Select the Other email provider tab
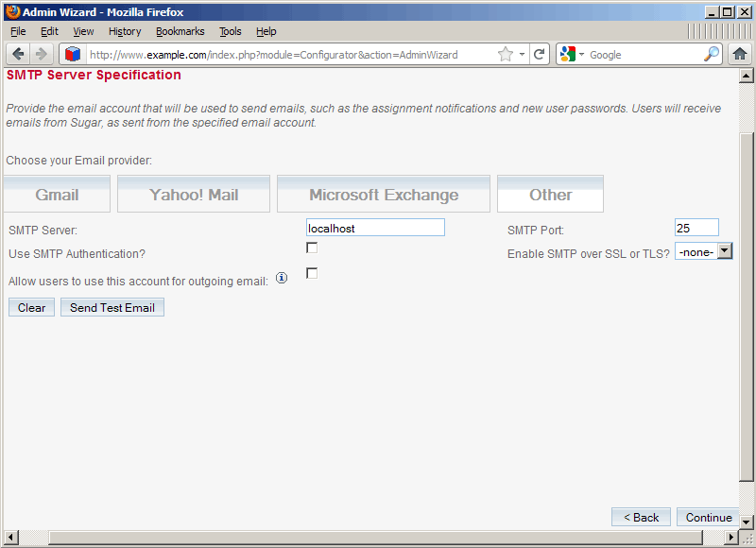 pos(550,194)
